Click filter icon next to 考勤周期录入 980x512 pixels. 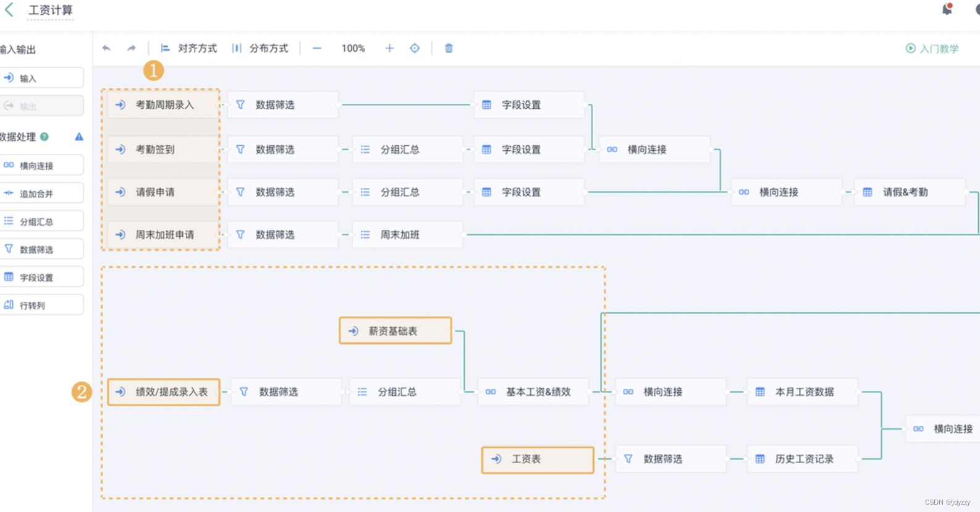[x=240, y=105]
